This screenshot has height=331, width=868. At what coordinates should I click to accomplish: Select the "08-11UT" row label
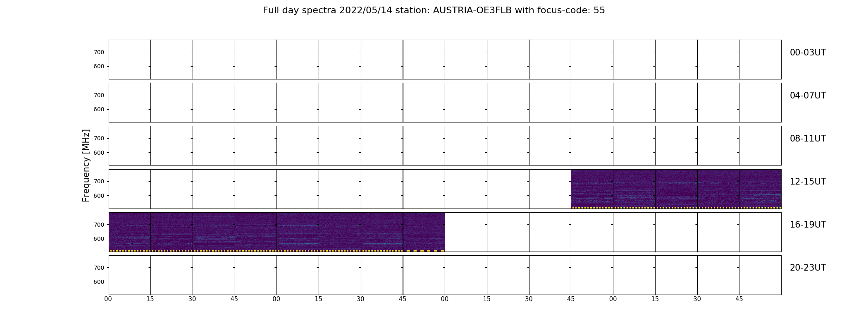tap(808, 139)
